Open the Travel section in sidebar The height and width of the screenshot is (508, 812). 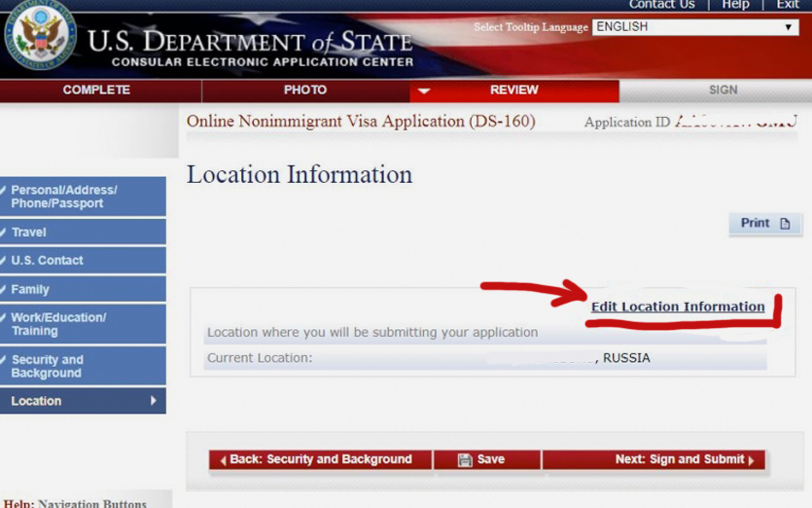tap(83, 232)
